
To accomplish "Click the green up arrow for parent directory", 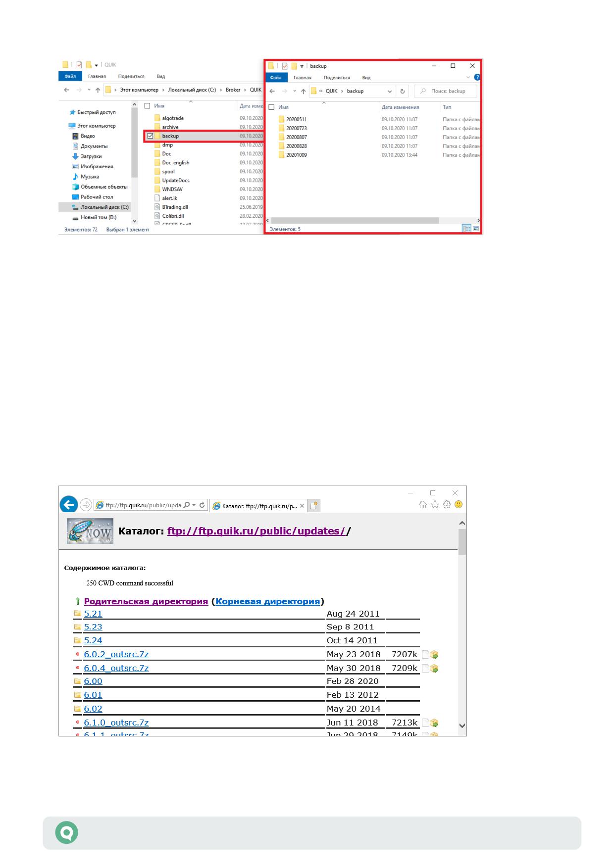I will click(x=78, y=601).
